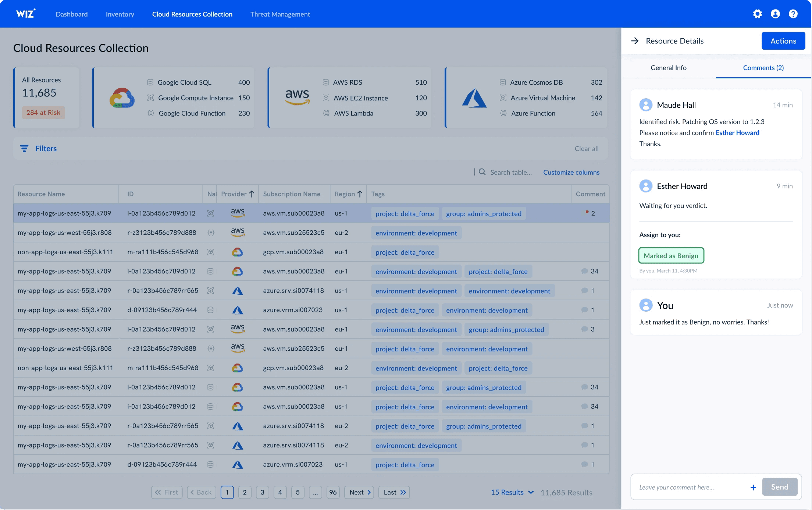Click the Marked as Benign status chip
This screenshot has height=510, width=812.
coord(671,256)
